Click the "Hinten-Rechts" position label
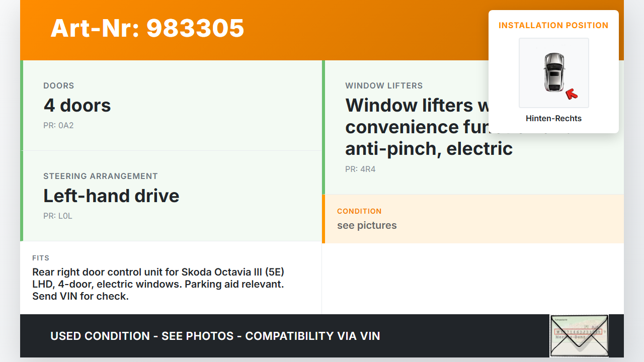This screenshot has height=362, width=644. [553, 119]
